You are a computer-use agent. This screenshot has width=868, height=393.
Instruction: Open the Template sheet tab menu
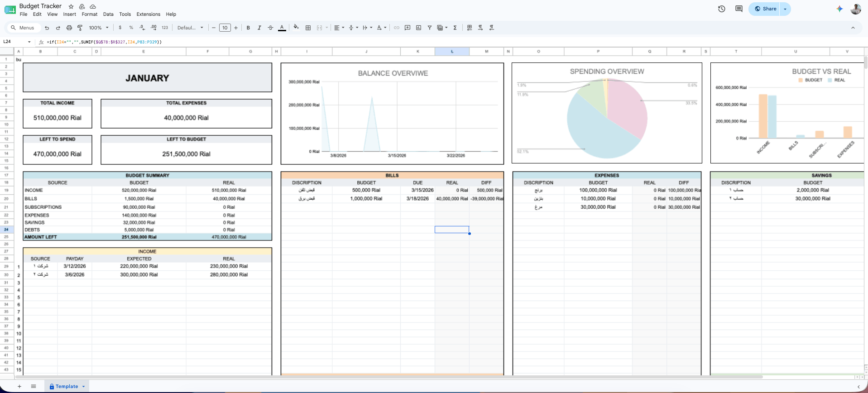point(83,387)
